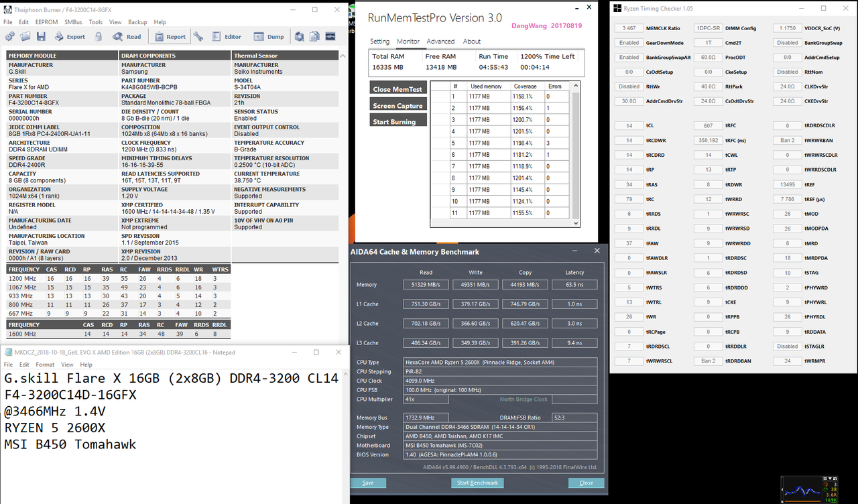Open the SMBus menu in Thaiphoon Burner

[x=74, y=22]
